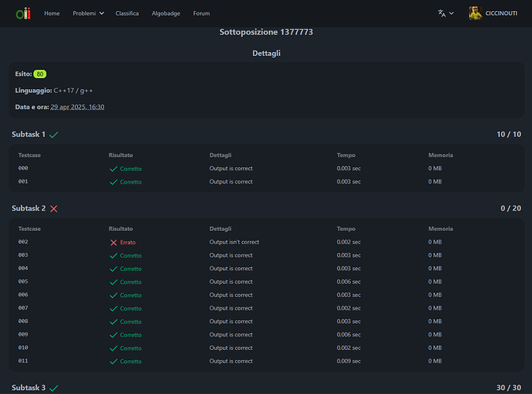Click the Errato result label
Image resolution: width=532 pixels, height=394 pixels.
coord(128,242)
